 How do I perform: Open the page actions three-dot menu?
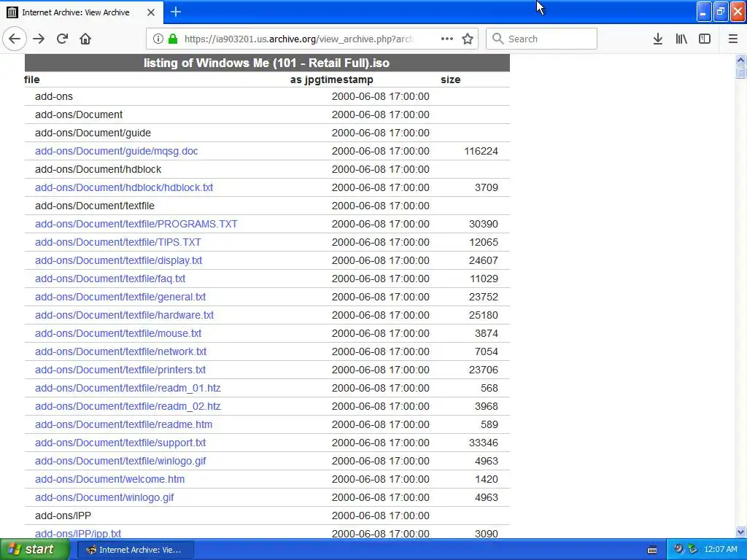point(447,39)
